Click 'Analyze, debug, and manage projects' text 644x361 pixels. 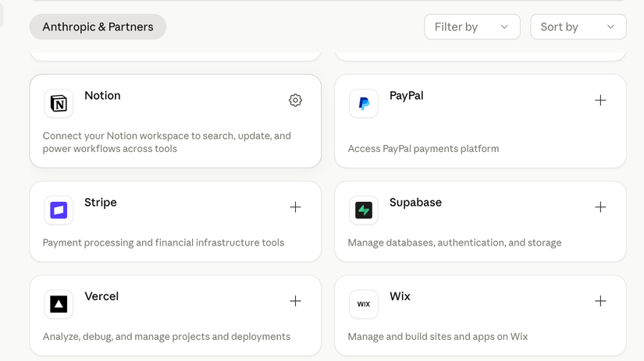(x=166, y=336)
